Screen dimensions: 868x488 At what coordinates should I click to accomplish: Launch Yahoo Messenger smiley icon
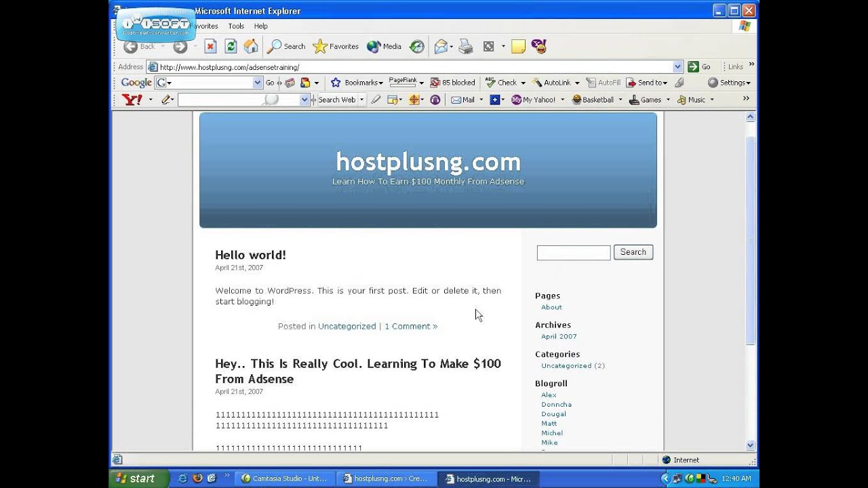click(x=539, y=46)
